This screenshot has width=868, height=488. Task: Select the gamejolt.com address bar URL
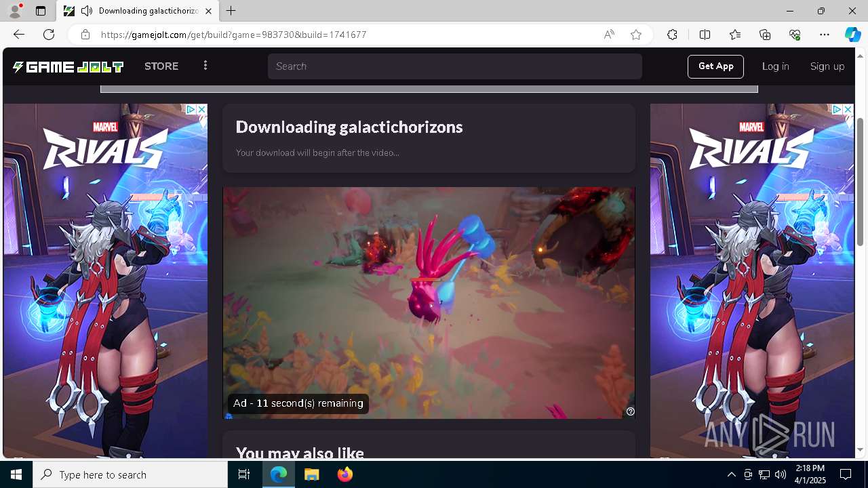click(234, 35)
